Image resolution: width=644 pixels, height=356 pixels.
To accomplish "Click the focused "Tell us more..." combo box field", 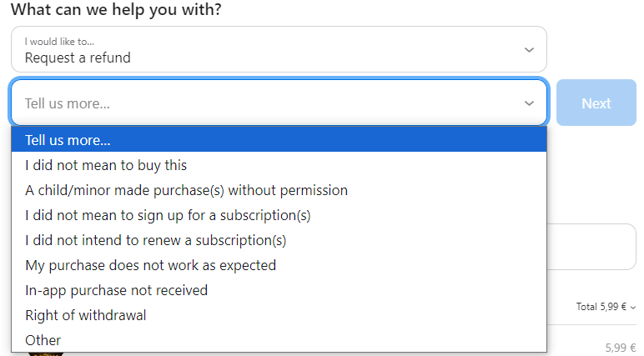I will [267, 103].
